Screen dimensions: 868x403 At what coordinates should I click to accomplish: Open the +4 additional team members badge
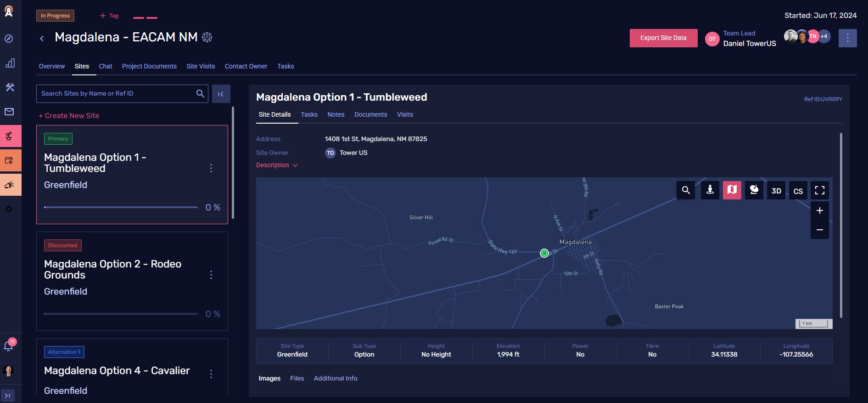coord(824,36)
